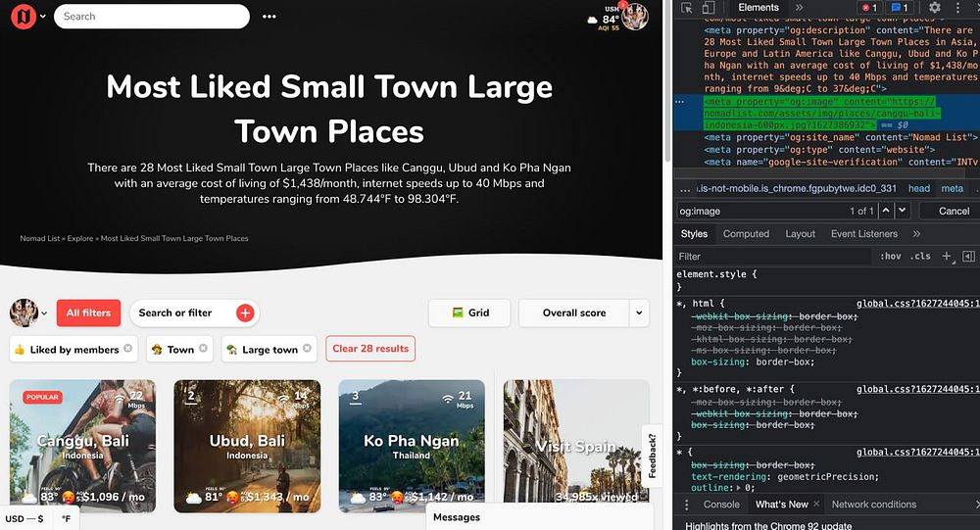
Task: Click the POPULAR badge on Canggu card
Action: [x=42, y=397]
